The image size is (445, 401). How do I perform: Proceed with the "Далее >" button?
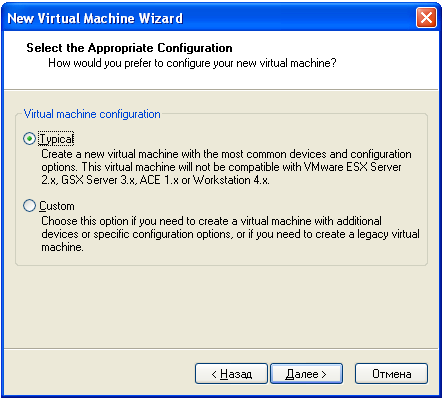[x=306, y=374]
